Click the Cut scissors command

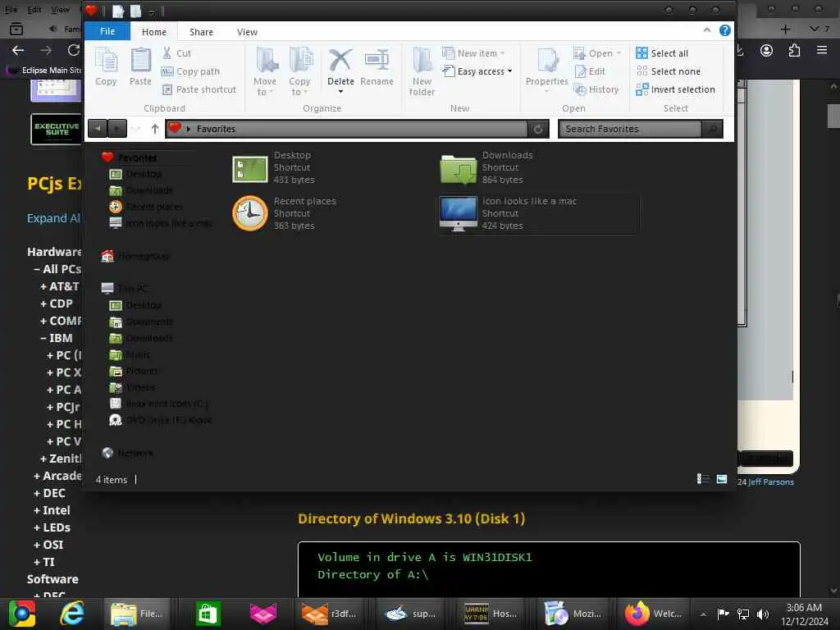tap(177, 53)
